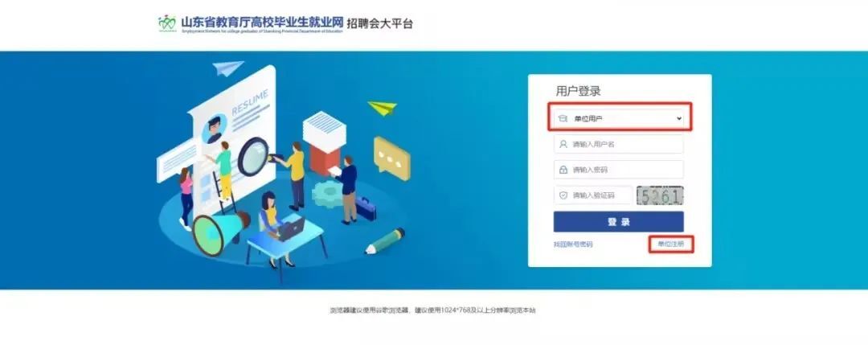Open the 单位注册 registration link
The width and height of the screenshot is (868, 345).
(x=670, y=244)
